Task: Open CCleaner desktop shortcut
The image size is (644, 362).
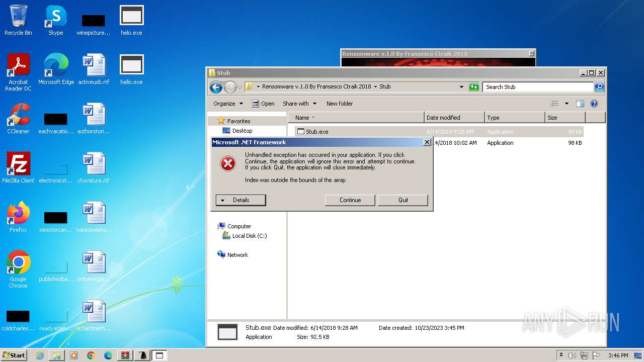Action: tap(18, 119)
